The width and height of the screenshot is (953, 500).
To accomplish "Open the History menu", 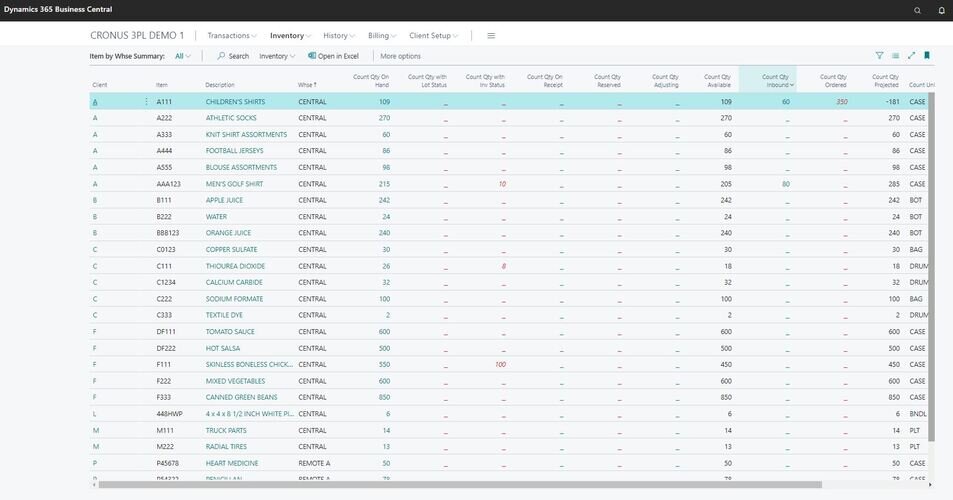I will (x=339, y=36).
